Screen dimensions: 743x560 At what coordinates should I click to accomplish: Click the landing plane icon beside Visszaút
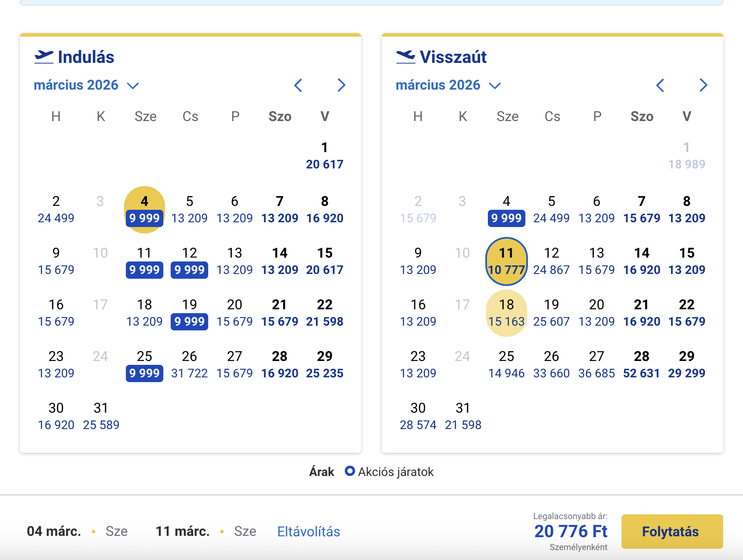[x=406, y=57]
